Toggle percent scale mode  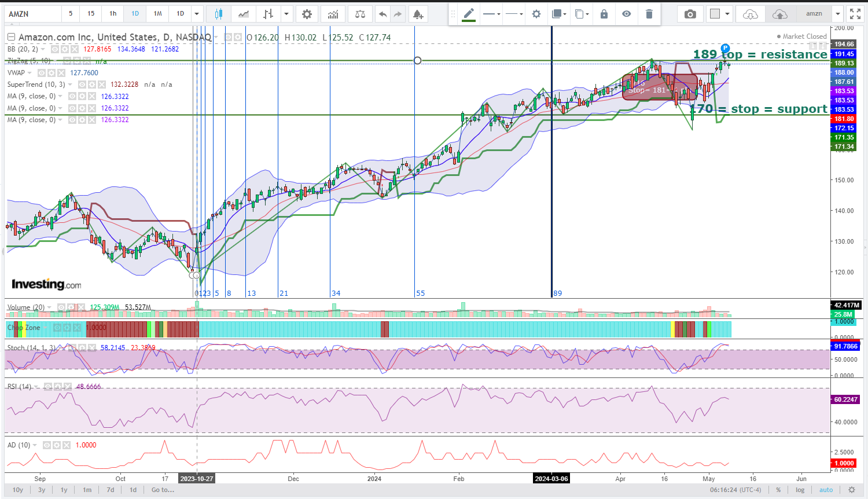tap(778, 490)
